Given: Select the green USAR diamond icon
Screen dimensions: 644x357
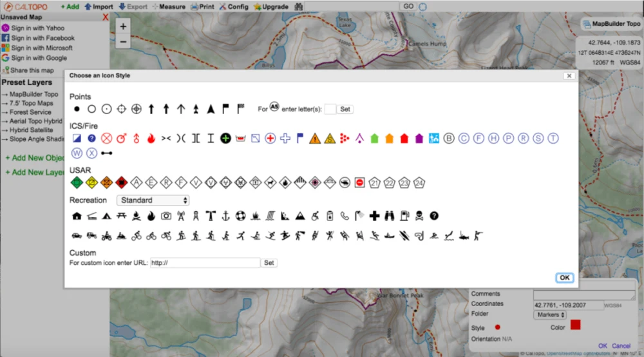Looking at the screenshot, I should [77, 183].
